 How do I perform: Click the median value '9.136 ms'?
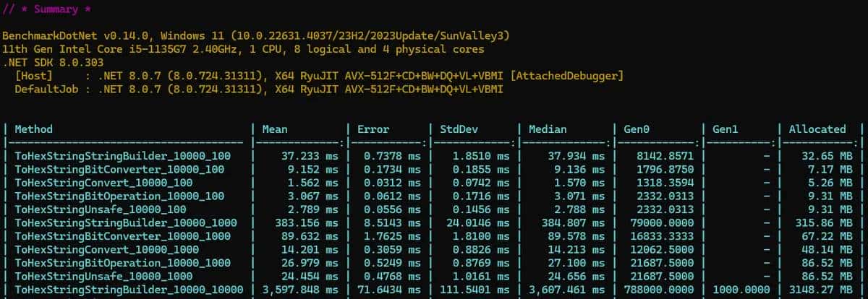579,169
